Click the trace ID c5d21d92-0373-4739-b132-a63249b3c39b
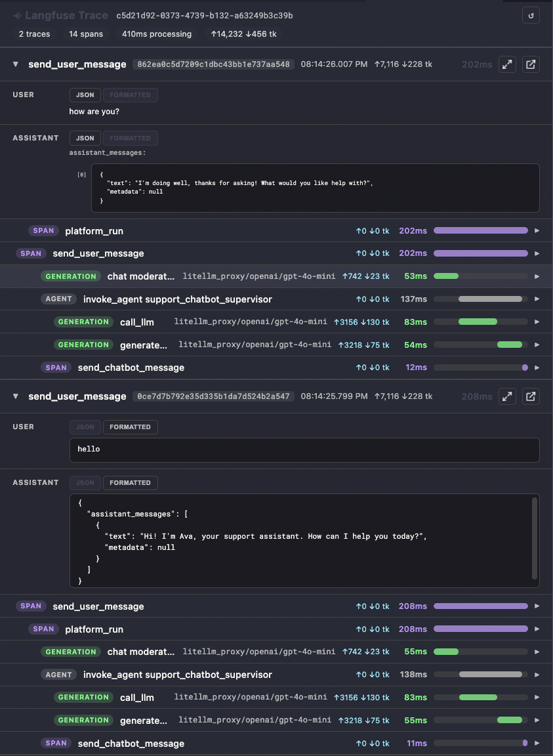The width and height of the screenshot is (553, 756). [205, 16]
